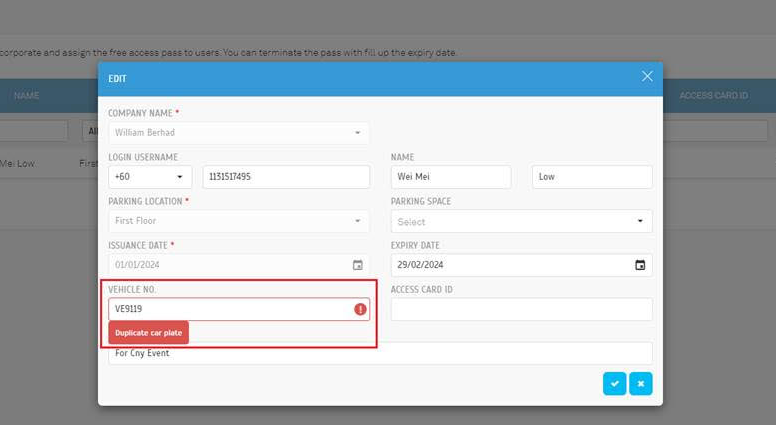Select the first name field containing Wei Mei
This screenshot has width=776, height=425.
coord(450,177)
